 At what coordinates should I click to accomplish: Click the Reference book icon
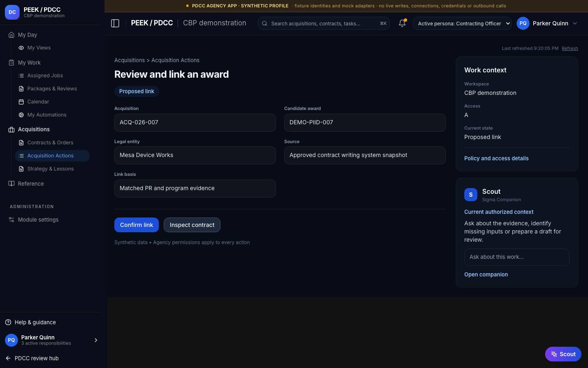pyautogui.click(x=11, y=184)
